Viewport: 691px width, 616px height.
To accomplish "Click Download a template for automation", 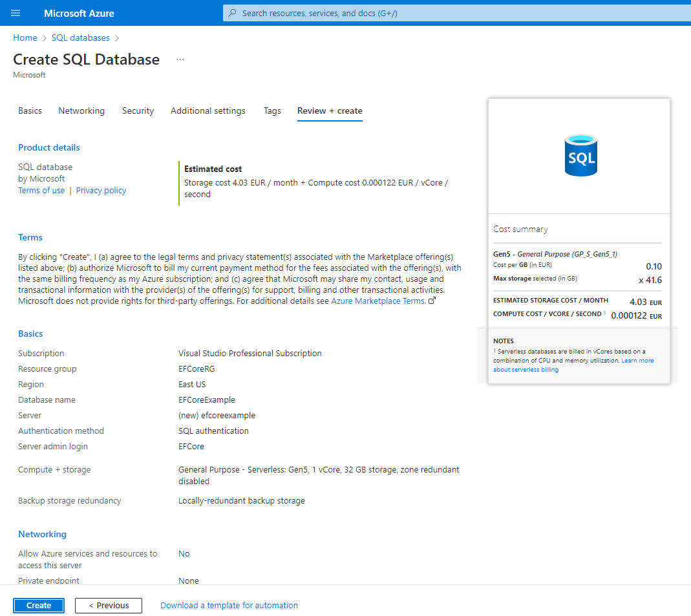I will (229, 606).
